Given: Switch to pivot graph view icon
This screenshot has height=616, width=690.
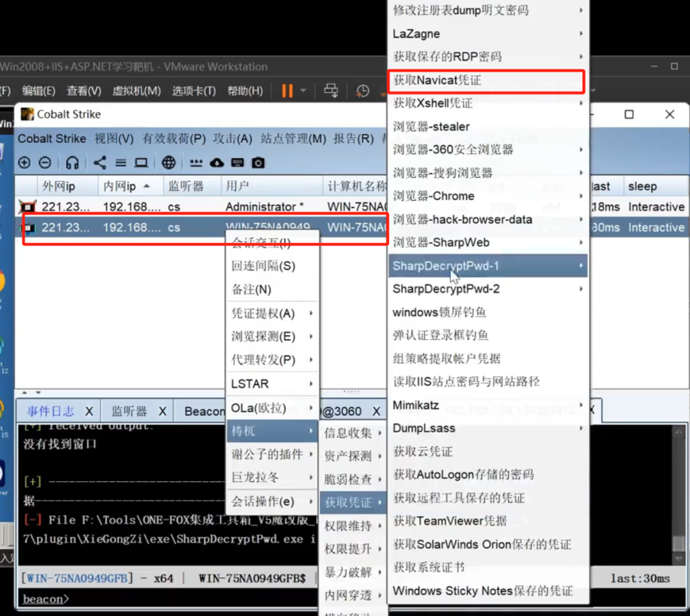Looking at the screenshot, I should [x=100, y=163].
